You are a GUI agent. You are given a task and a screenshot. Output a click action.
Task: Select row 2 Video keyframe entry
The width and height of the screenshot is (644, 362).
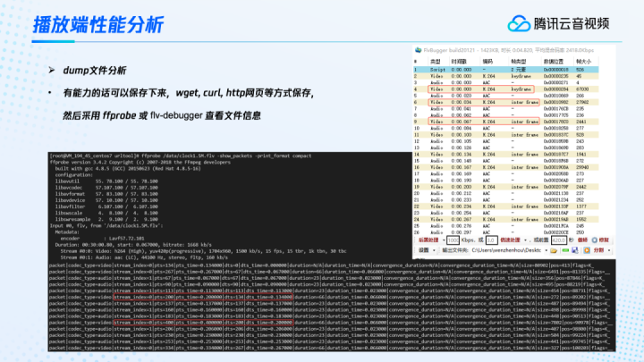(505, 76)
